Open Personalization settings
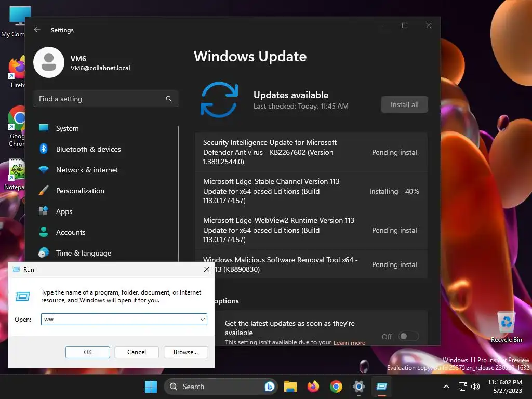 click(x=107, y=191)
